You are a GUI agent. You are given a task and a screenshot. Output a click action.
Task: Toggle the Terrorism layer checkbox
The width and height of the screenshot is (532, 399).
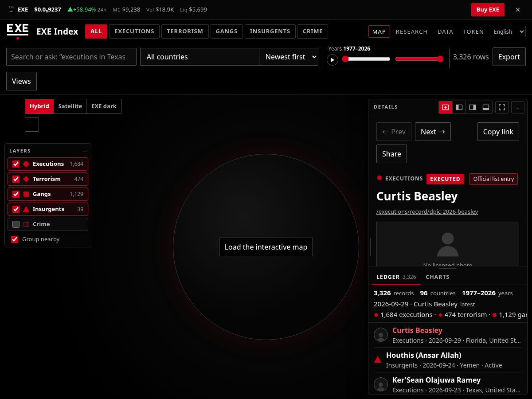[x=16, y=179]
